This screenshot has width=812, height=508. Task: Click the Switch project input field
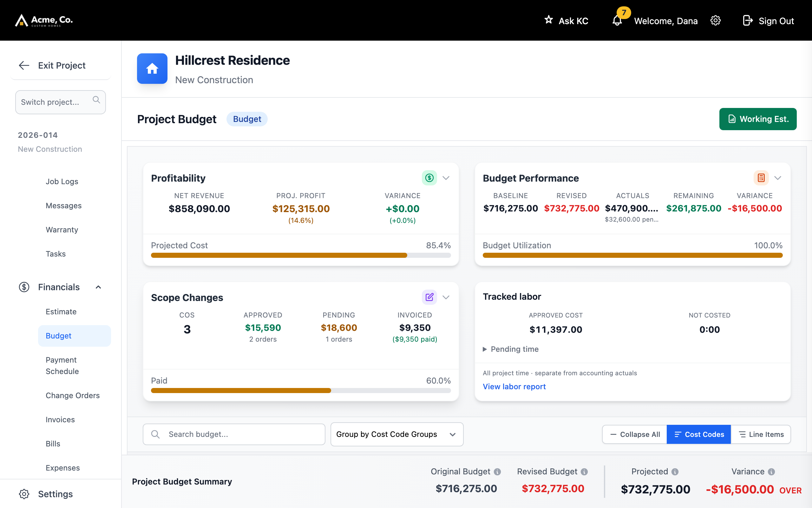tap(60, 102)
